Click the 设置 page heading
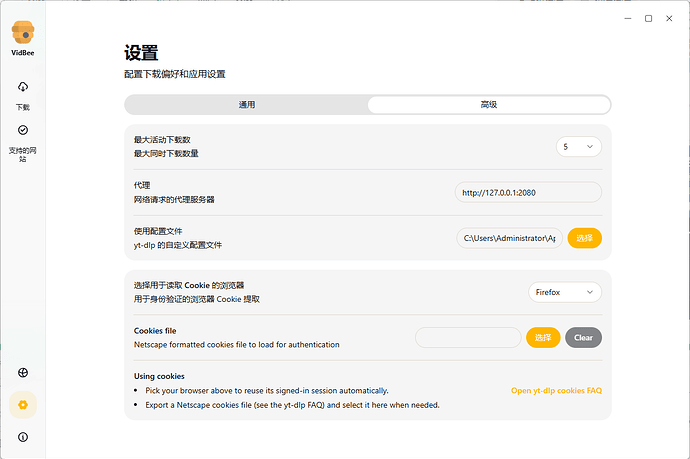This screenshot has height=459, width=690. click(x=141, y=53)
